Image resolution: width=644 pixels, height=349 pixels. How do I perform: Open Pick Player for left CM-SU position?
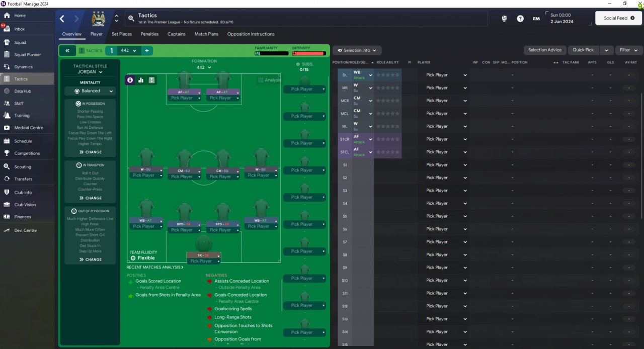click(x=184, y=177)
